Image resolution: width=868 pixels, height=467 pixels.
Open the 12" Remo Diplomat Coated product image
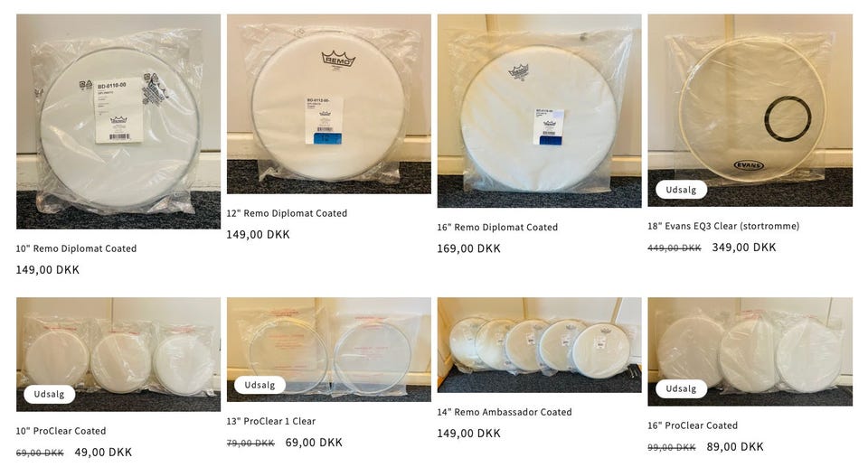tap(329, 104)
